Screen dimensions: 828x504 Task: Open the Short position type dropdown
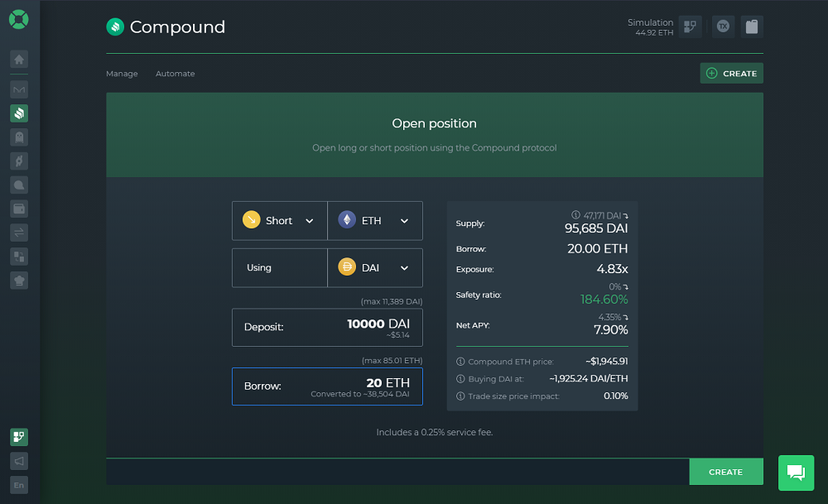coord(279,221)
